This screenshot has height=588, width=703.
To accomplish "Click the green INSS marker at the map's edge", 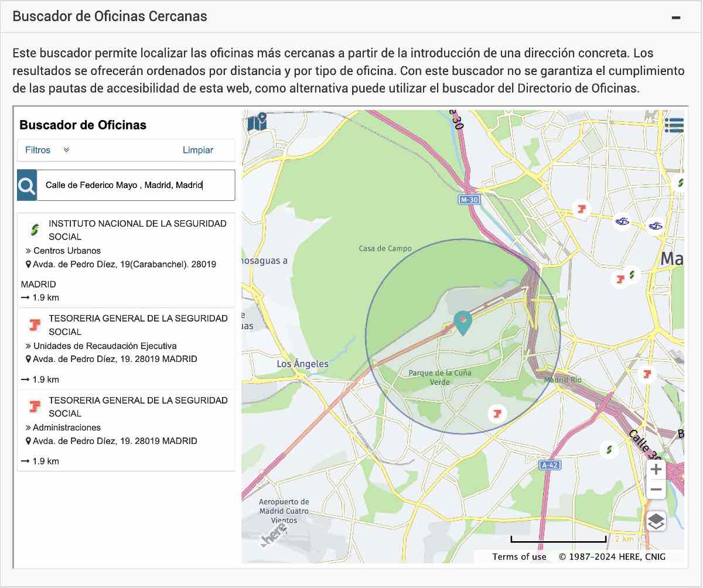I will pos(680,183).
